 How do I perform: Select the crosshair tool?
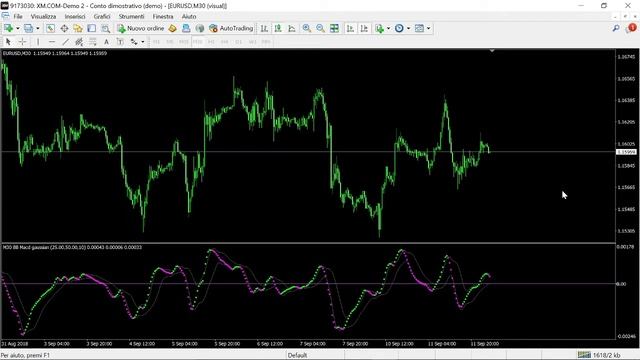pyautogui.click(x=22, y=42)
